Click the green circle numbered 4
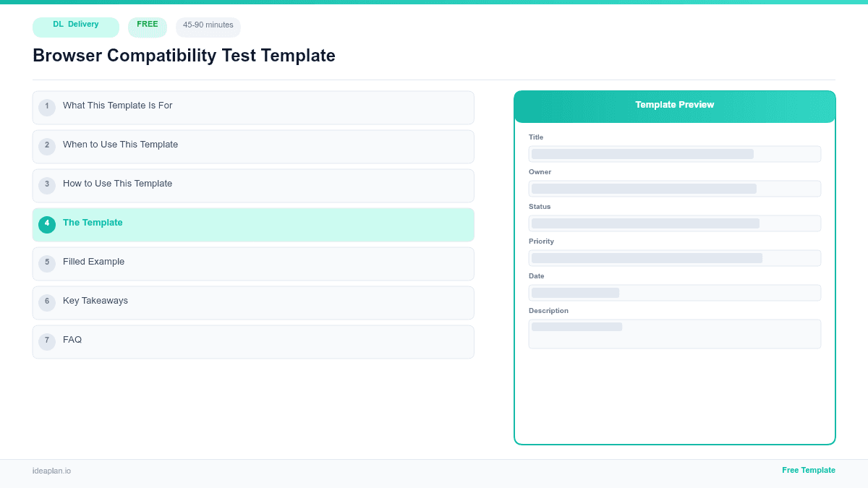Viewport: 868px width, 488px height. click(x=47, y=224)
